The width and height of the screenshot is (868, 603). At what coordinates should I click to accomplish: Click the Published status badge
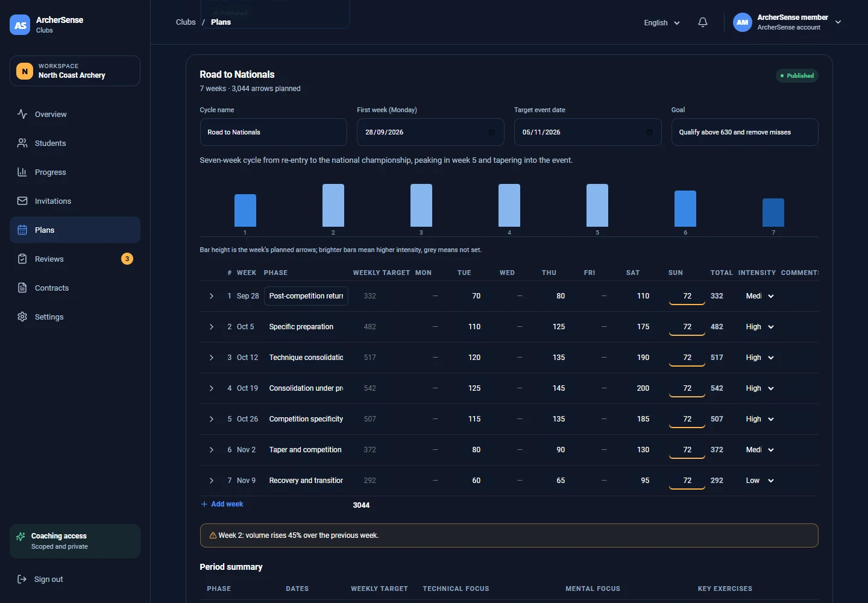point(797,75)
